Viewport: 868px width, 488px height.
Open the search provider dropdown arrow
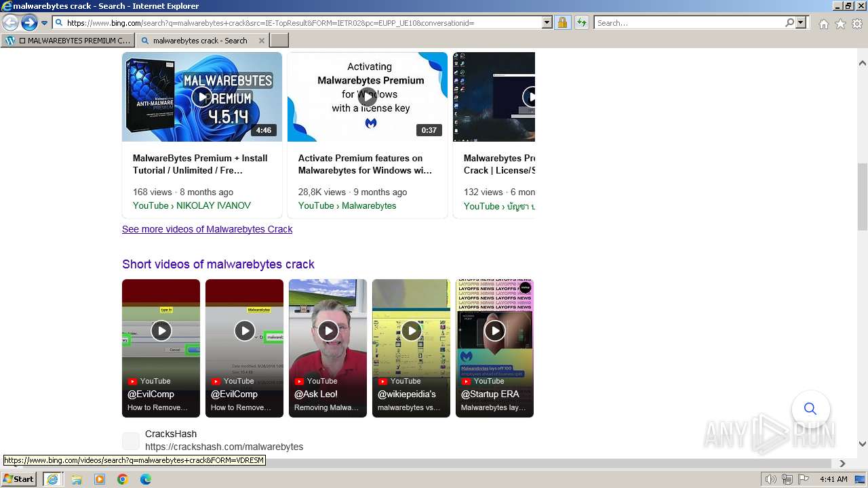(x=801, y=23)
